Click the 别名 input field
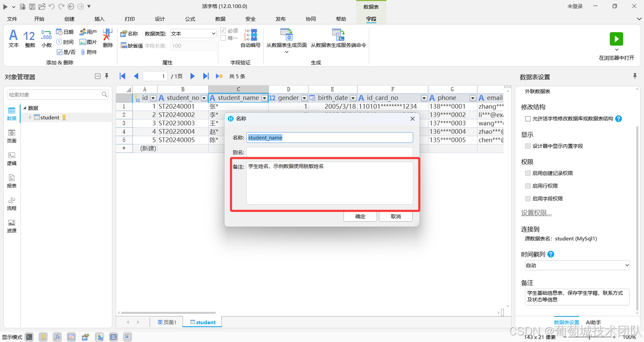The image size is (644, 342). click(x=330, y=152)
